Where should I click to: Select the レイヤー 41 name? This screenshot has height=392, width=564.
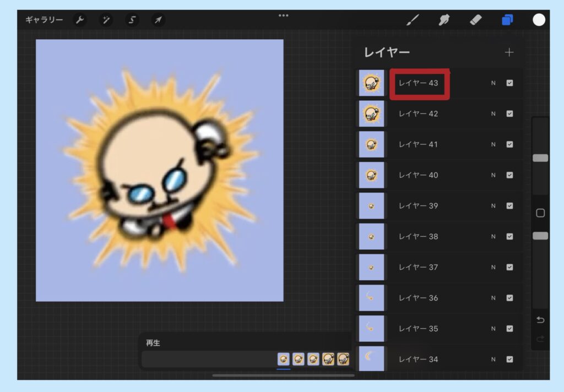pyautogui.click(x=419, y=144)
